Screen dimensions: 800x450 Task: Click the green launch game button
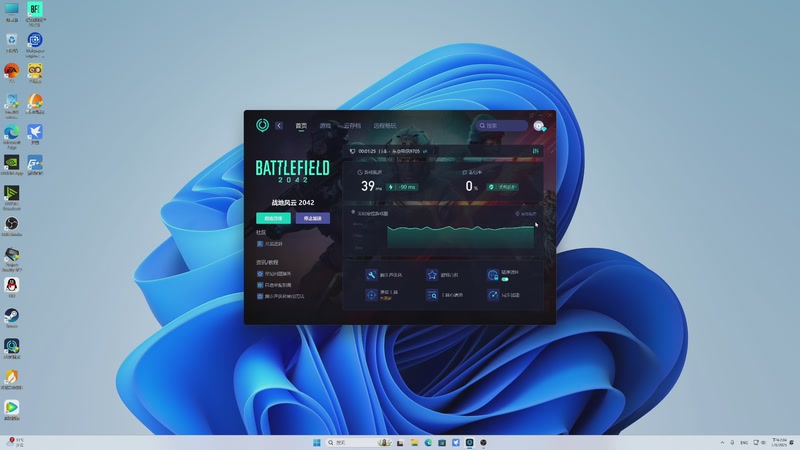(x=273, y=218)
